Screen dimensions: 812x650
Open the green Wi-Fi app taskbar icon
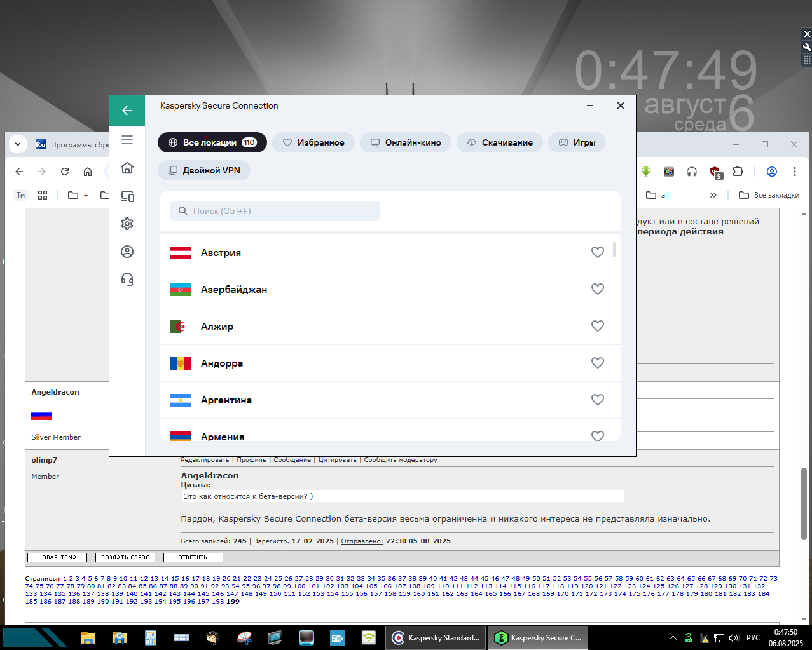(x=369, y=637)
